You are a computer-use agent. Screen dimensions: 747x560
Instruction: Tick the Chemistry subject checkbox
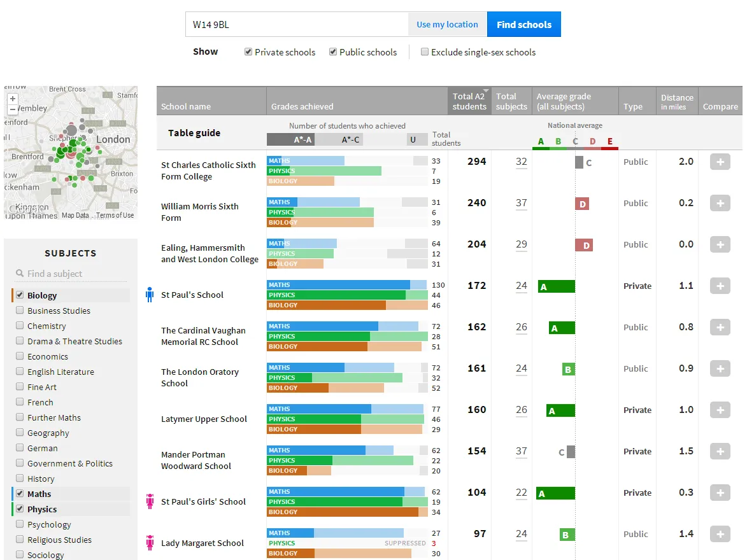coord(20,326)
